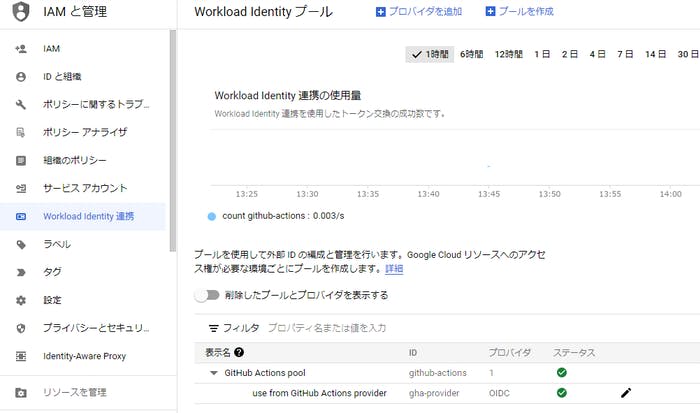Open ポリシー アナライザ menu item
The image size is (700, 413).
click(83, 132)
